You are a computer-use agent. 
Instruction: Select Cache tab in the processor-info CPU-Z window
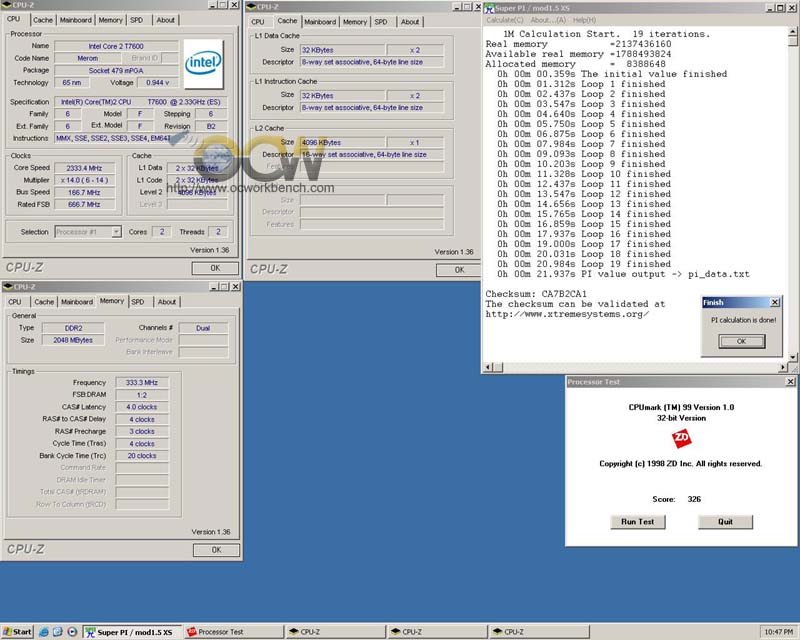coord(43,20)
